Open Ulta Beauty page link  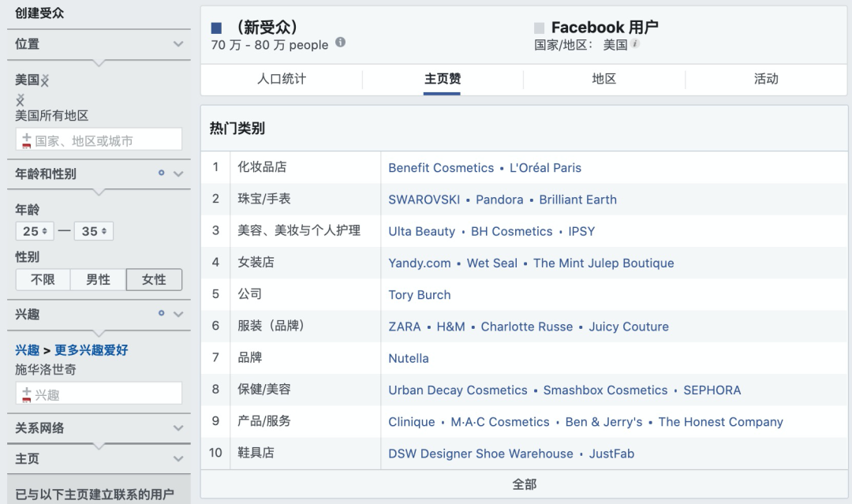421,231
